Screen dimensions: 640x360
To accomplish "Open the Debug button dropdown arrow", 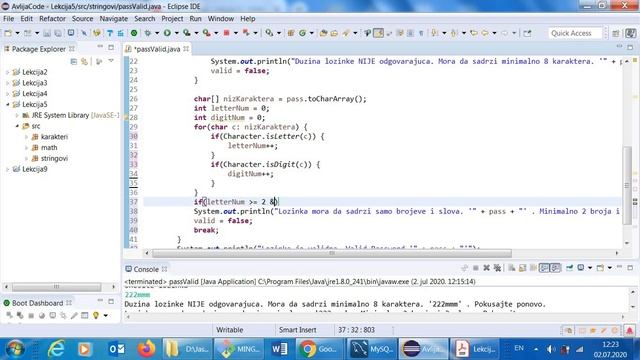I will (157, 33).
